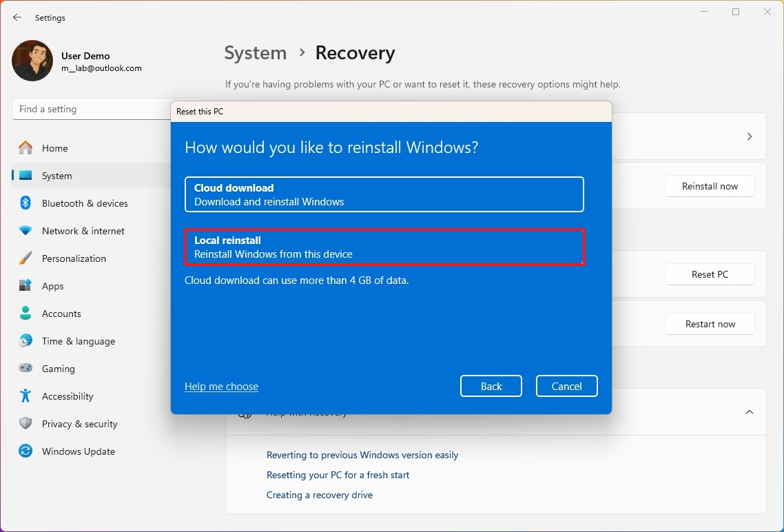Click the Accounts person icon
Image resolution: width=784 pixels, height=532 pixels.
(x=25, y=313)
